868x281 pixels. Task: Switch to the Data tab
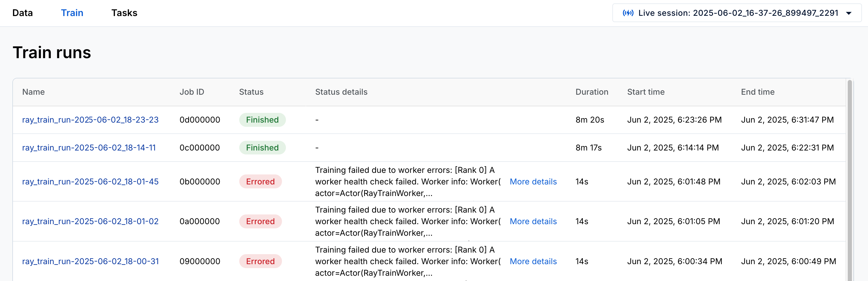coord(23,13)
